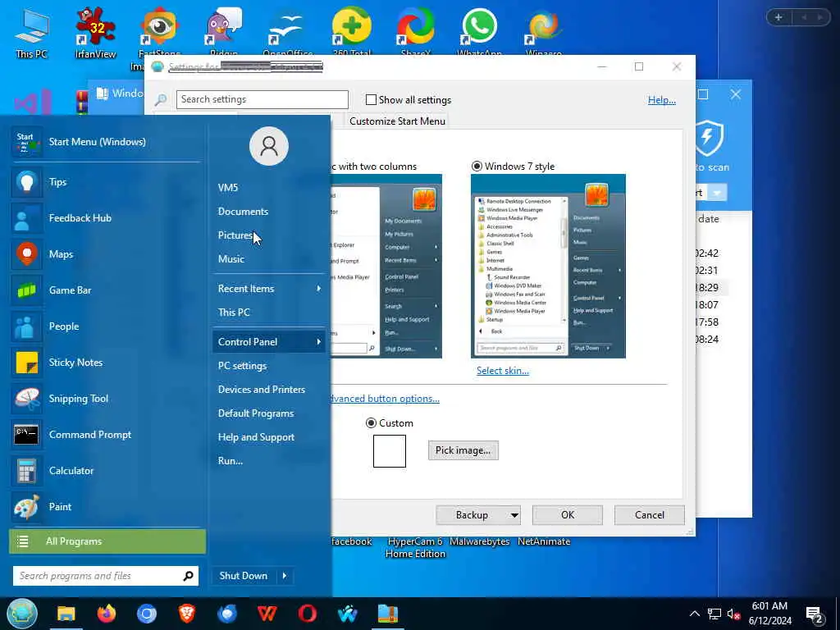This screenshot has width=840, height=630.
Task: Open Feedback Hub app
Action: click(107, 218)
